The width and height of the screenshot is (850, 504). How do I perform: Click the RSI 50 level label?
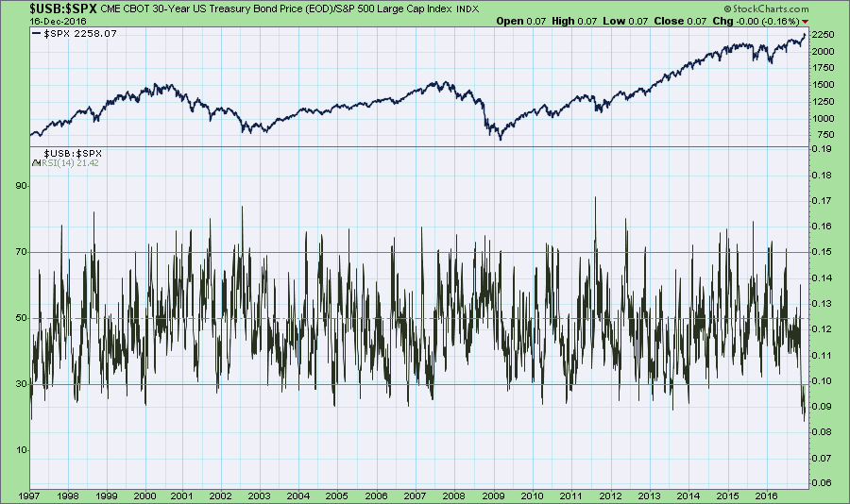22,318
